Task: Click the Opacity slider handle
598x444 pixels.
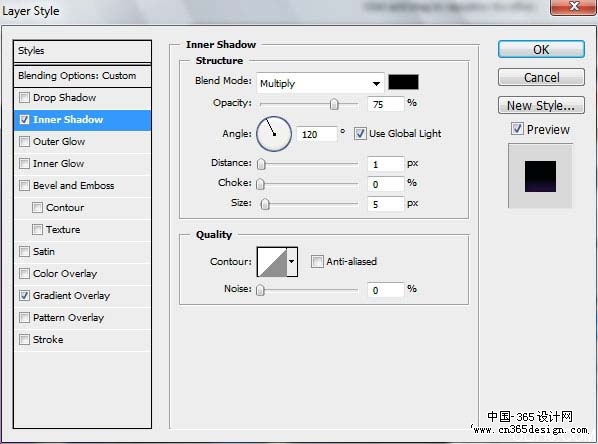Action: [334, 104]
